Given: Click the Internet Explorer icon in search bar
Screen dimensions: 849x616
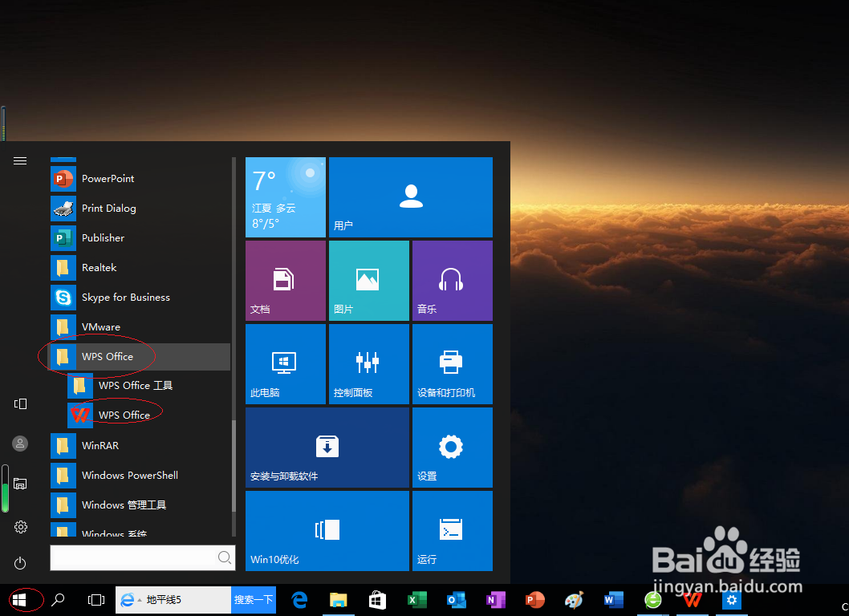Looking at the screenshot, I should pyautogui.click(x=128, y=600).
